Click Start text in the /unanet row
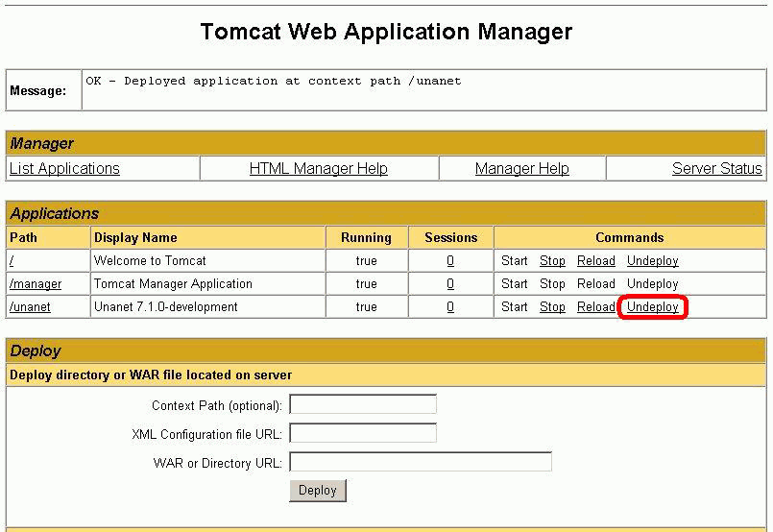Image resolution: width=773 pixels, height=532 pixels. (514, 307)
